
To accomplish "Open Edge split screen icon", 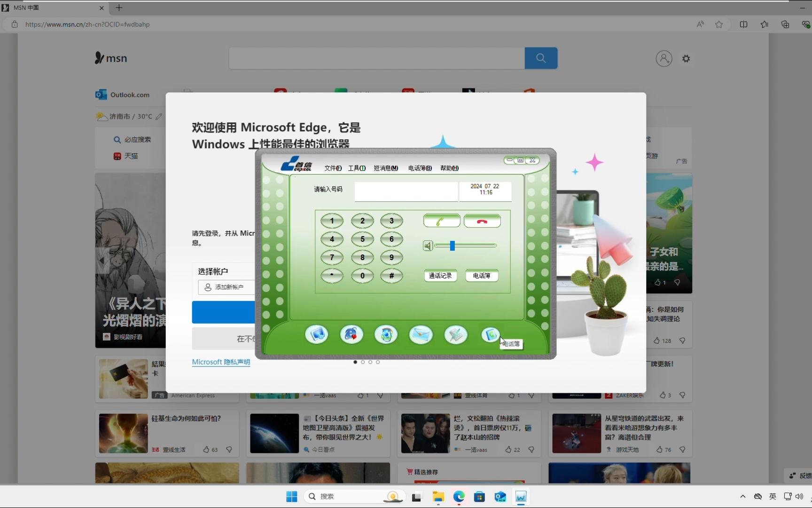I will point(743,24).
